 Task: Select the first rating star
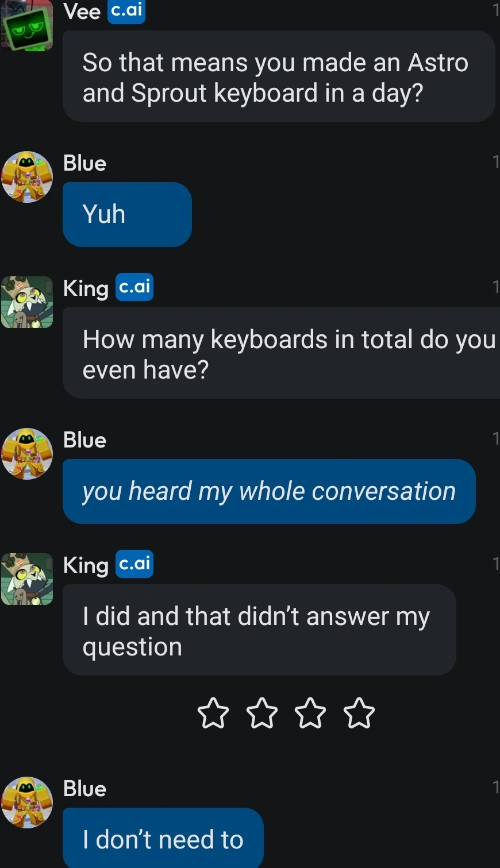coord(212,712)
